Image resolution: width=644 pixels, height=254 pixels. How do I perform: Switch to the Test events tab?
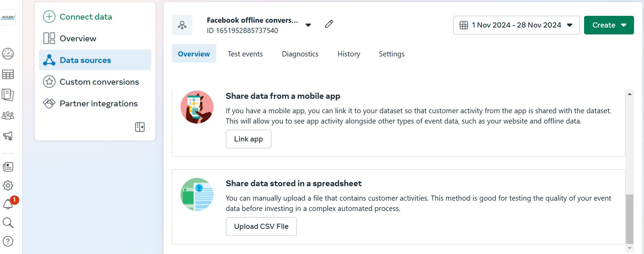pyautogui.click(x=245, y=54)
